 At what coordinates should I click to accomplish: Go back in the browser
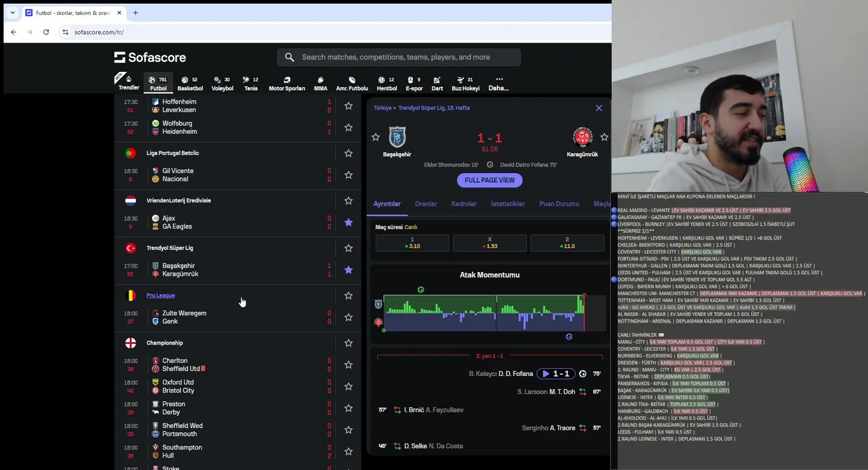coord(14,32)
